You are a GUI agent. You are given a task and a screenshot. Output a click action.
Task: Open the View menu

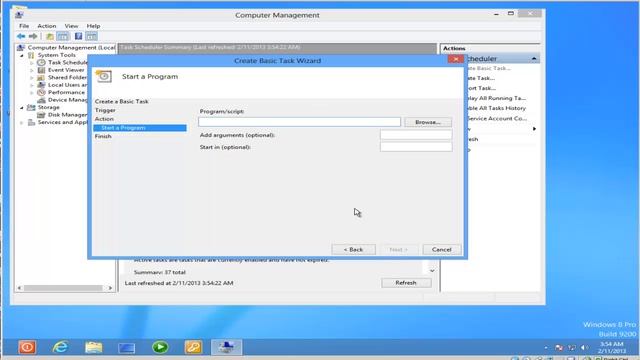(71, 26)
